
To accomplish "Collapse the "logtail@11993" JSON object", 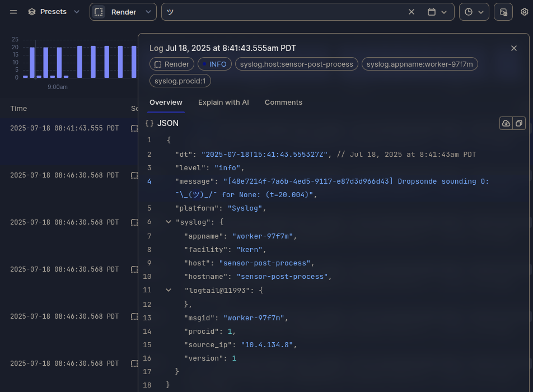I will (x=169, y=290).
